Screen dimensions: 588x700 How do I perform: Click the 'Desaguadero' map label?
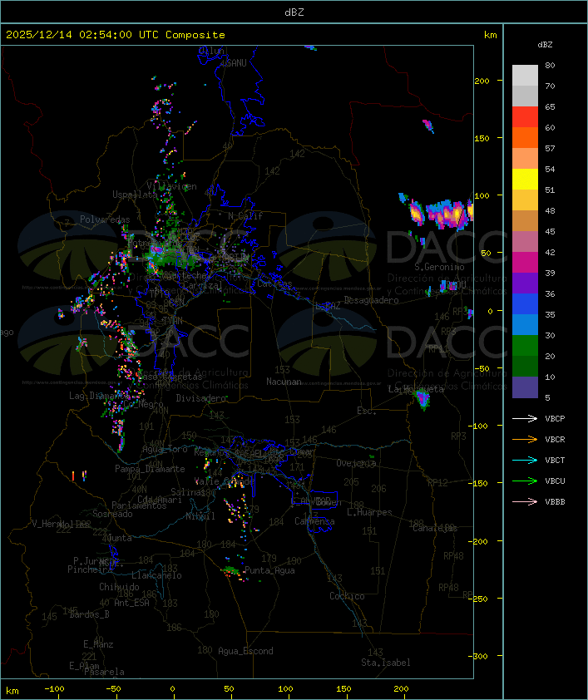click(371, 300)
